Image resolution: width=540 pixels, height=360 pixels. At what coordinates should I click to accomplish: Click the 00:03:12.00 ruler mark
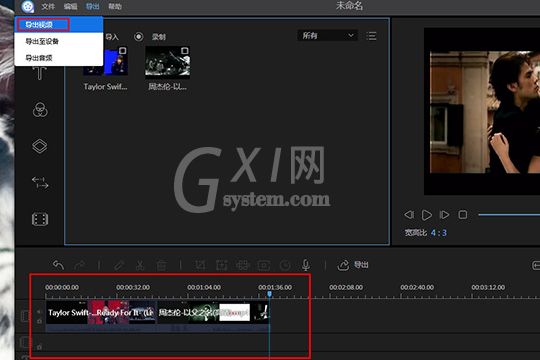[488, 287]
